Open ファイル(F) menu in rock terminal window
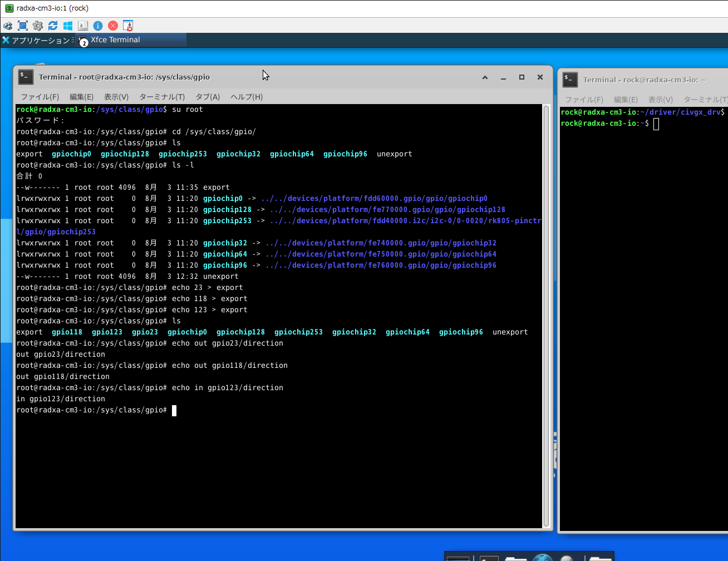Image resolution: width=728 pixels, height=561 pixels. click(x=584, y=100)
